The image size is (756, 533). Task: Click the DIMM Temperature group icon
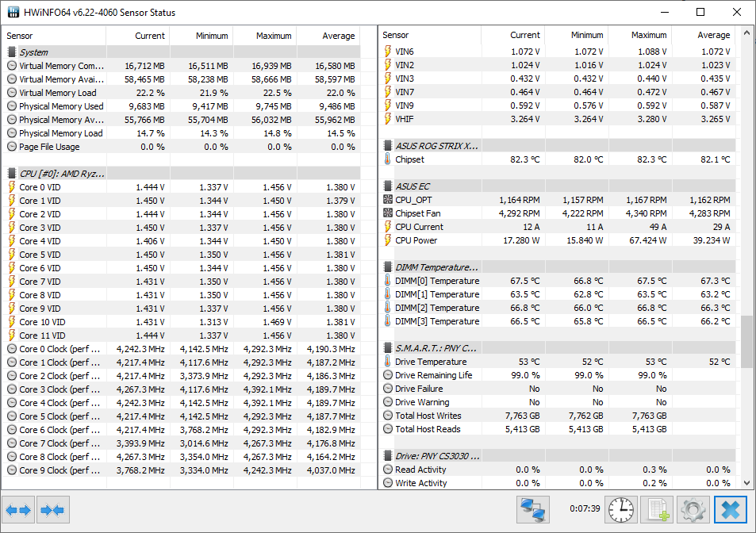[388, 267]
